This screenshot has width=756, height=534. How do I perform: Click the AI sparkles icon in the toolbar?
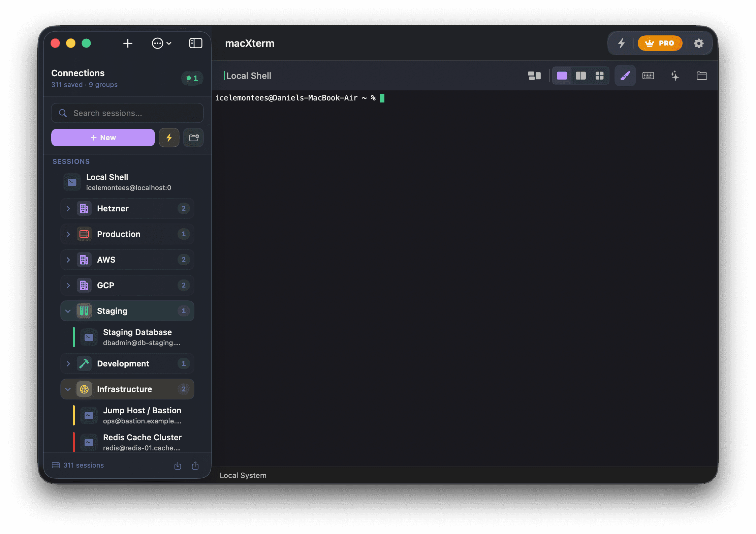point(675,76)
